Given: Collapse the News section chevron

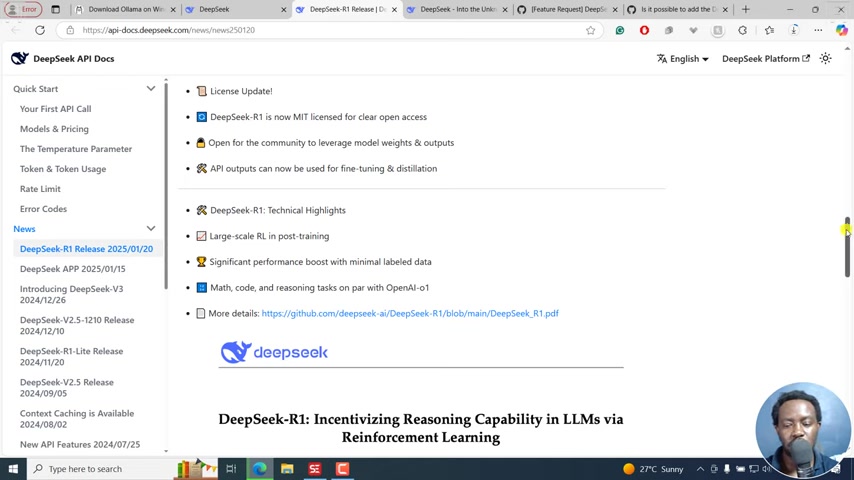Looking at the screenshot, I should (151, 229).
